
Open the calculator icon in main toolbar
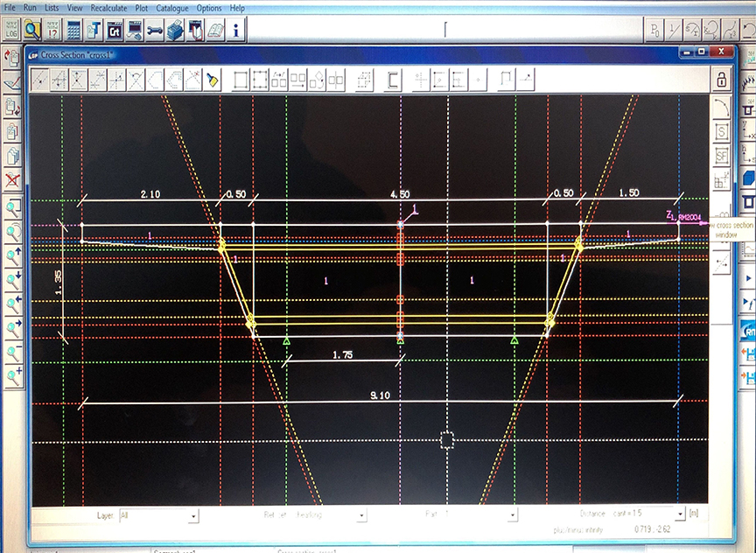(x=74, y=29)
